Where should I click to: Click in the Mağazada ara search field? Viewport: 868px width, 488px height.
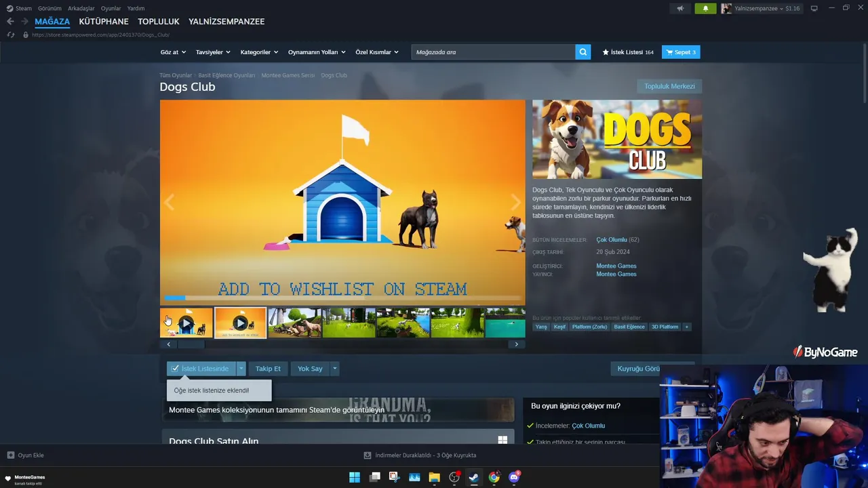[x=493, y=52]
